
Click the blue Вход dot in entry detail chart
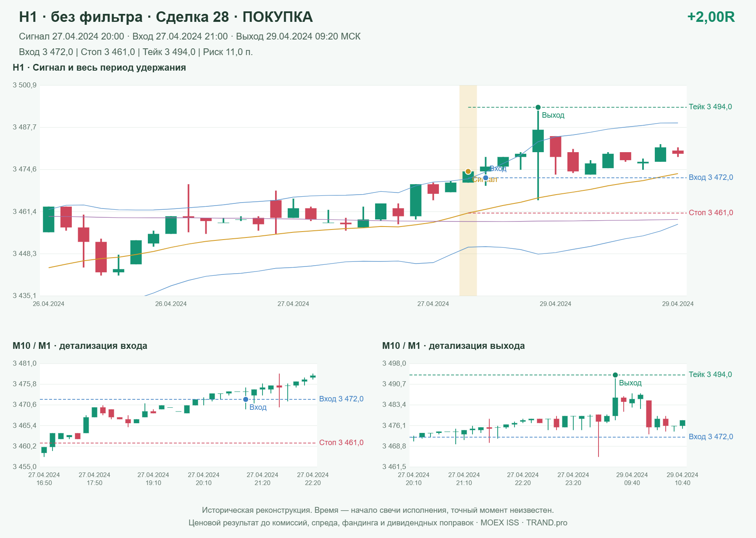click(246, 399)
